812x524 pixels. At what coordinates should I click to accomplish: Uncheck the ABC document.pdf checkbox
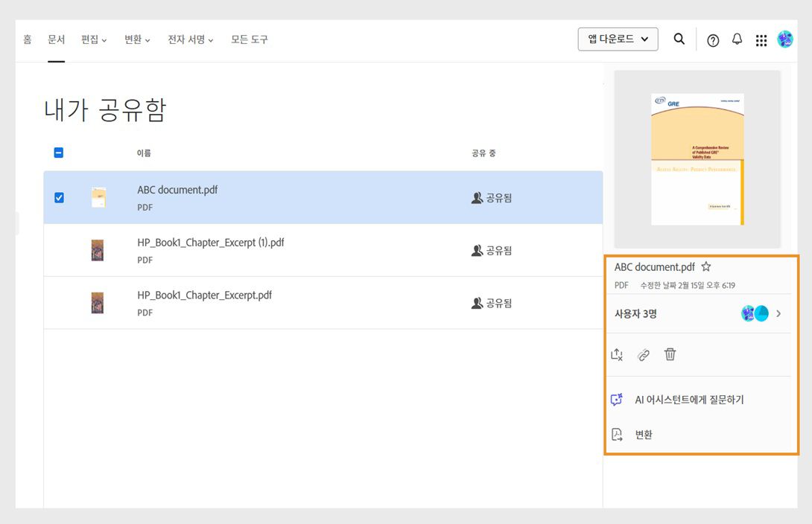59,197
